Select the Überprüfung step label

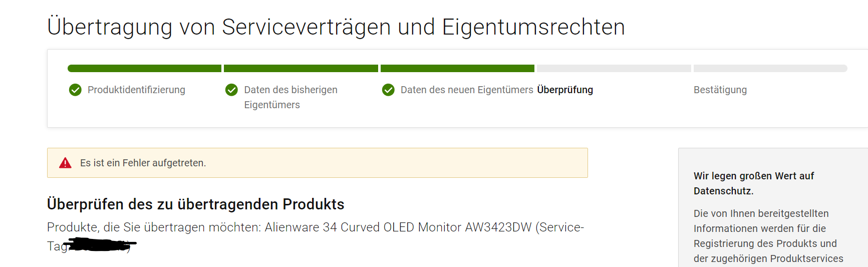coord(565,90)
